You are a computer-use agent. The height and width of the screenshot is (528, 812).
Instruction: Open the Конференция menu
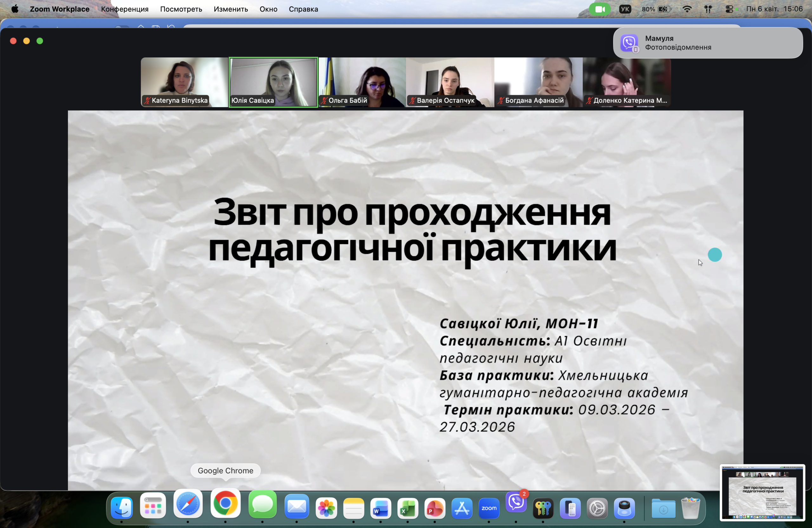pyautogui.click(x=125, y=9)
